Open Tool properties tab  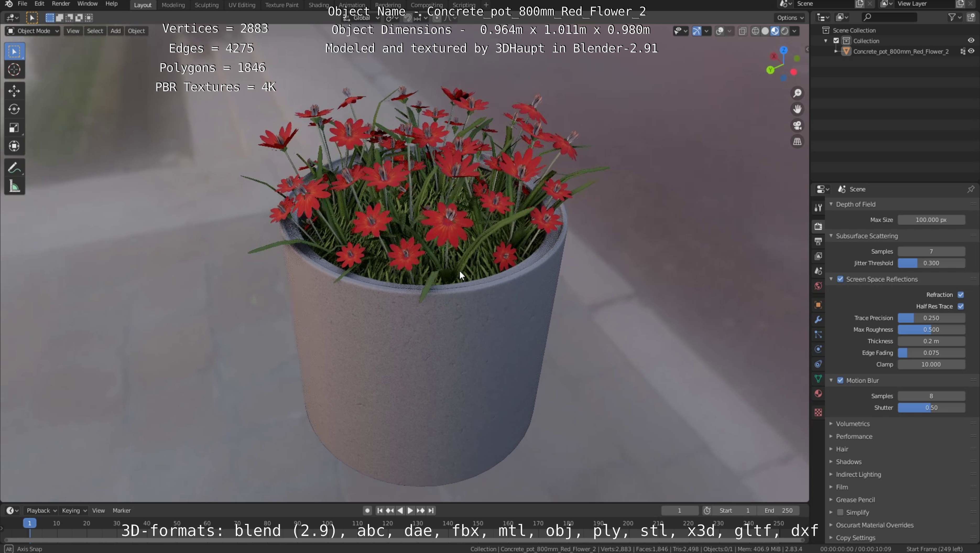click(x=818, y=208)
